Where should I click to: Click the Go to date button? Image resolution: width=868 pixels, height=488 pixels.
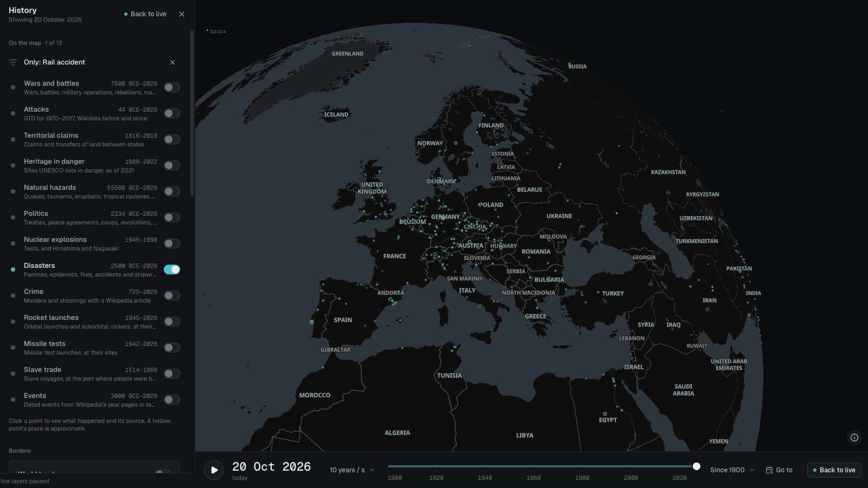pos(779,470)
